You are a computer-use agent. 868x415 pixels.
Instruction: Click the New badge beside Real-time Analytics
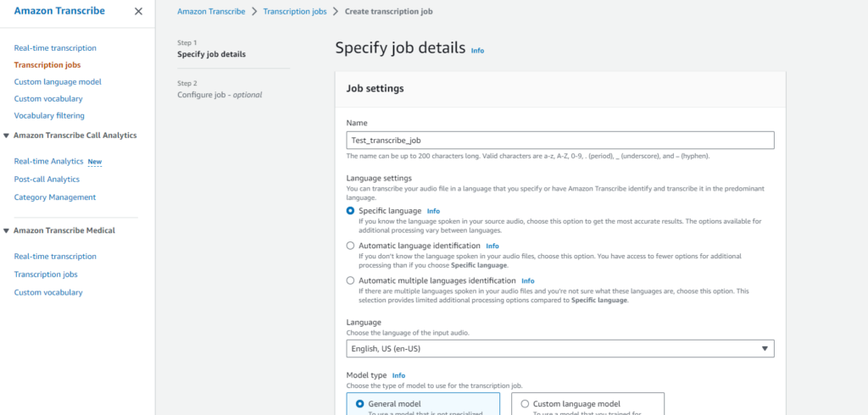[95, 162]
